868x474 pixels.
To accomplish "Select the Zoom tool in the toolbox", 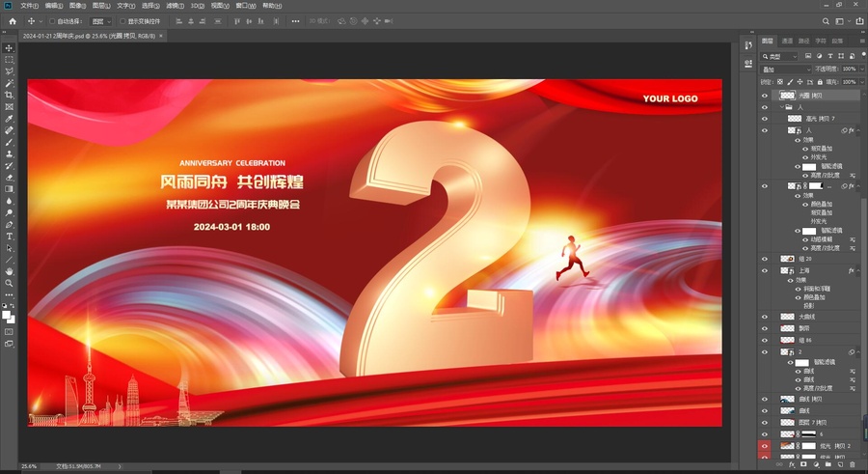I will coord(9,283).
